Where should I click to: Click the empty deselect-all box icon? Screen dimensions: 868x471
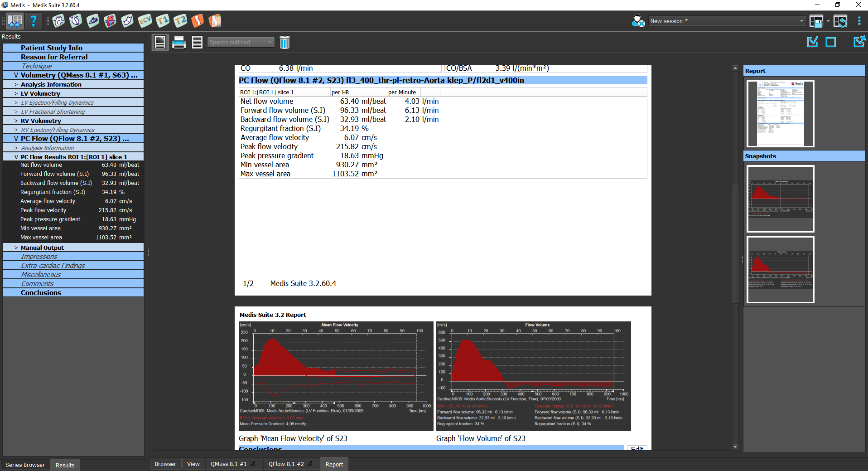tap(831, 42)
